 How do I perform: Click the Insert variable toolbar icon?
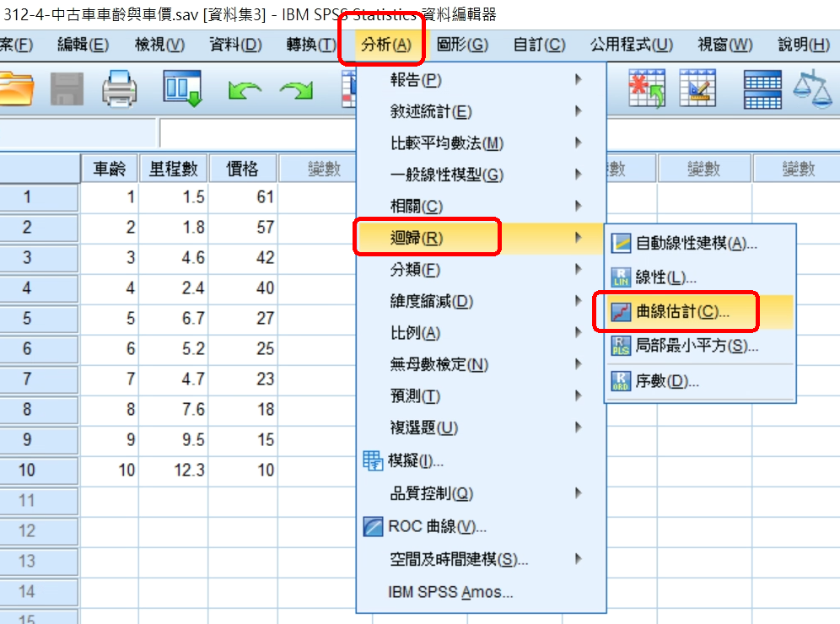point(697,88)
